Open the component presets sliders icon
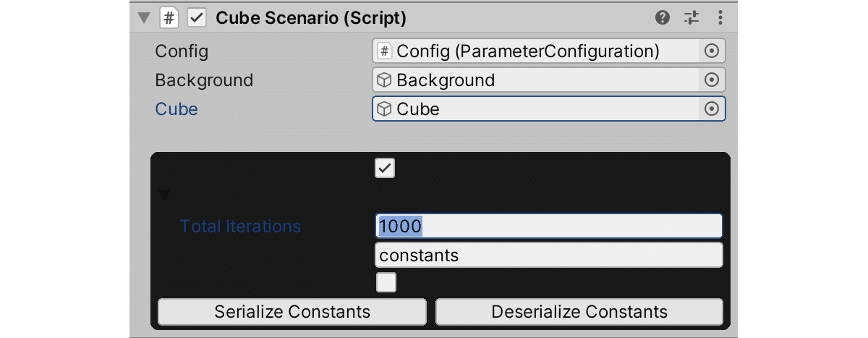This screenshot has height=338, width=868. (x=692, y=18)
